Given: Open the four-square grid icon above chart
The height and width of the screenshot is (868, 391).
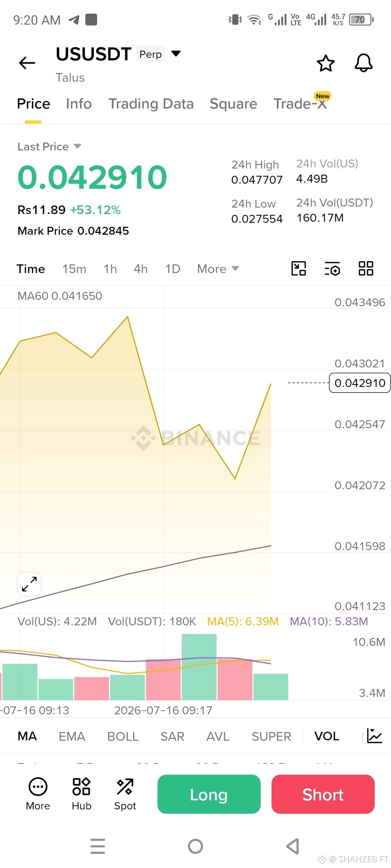Looking at the screenshot, I should coord(366,269).
